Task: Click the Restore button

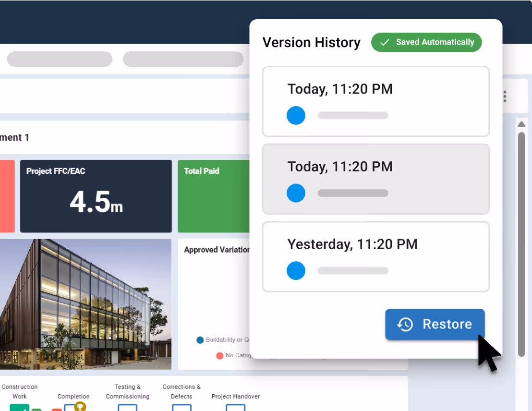Action: pos(435,325)
